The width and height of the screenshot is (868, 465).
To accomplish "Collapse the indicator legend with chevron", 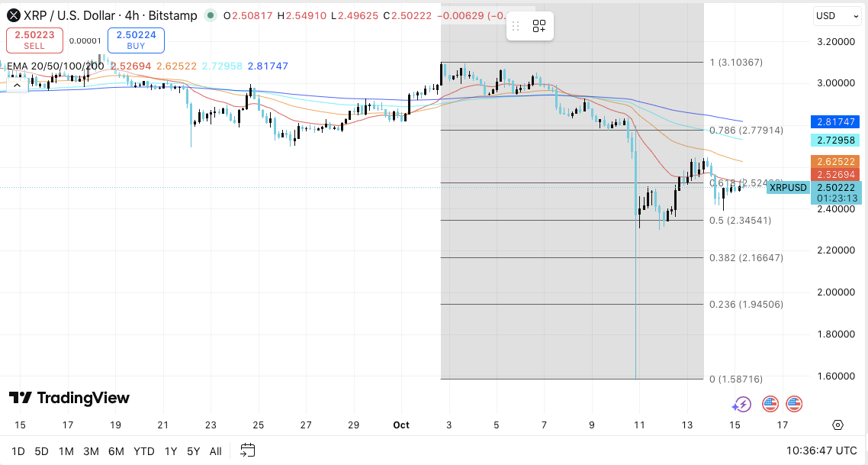I will pyautogui.click(x=17, y=85).
